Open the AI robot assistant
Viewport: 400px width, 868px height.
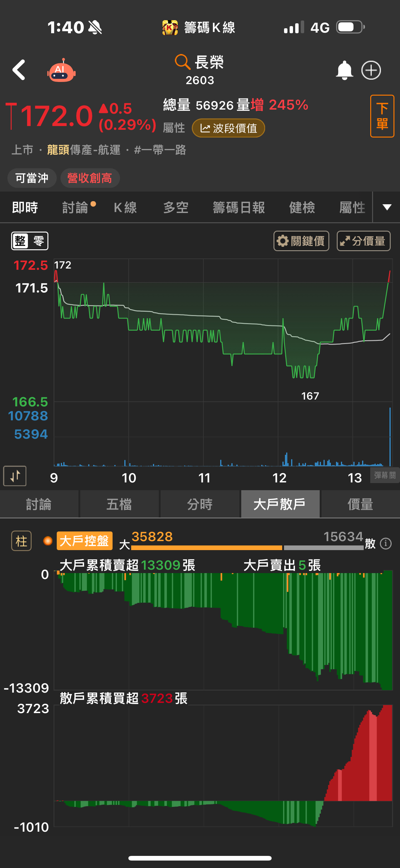[x=61, y=70]
